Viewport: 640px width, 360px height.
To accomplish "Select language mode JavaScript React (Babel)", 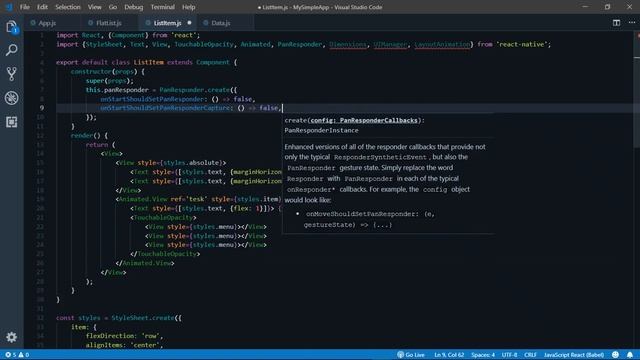I will pyautogui.click(x=573, y=355).
